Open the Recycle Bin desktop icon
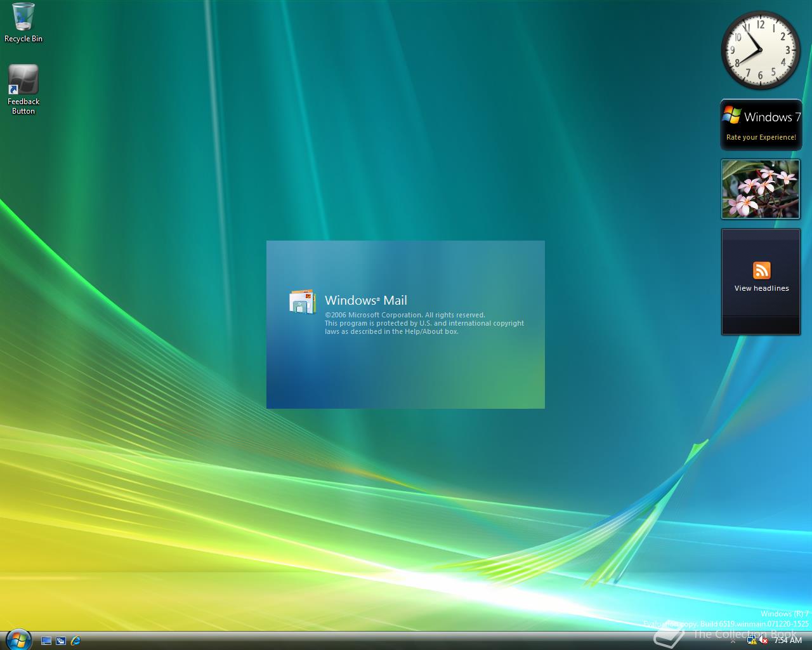Image resolution: width=812 pixels, height=650 pixels. 23,23
